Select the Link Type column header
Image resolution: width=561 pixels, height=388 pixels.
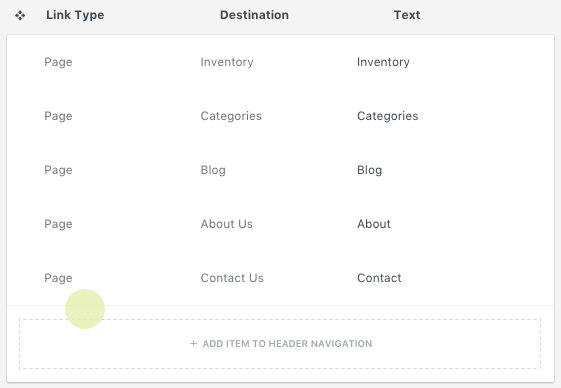[x=75, y=15]
